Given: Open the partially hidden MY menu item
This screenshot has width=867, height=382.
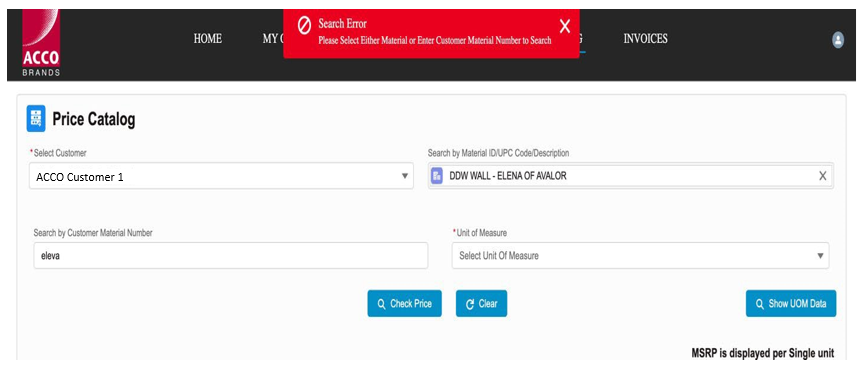Looking at the screenshot, I should pyautogui.click(x=273, y=39).
